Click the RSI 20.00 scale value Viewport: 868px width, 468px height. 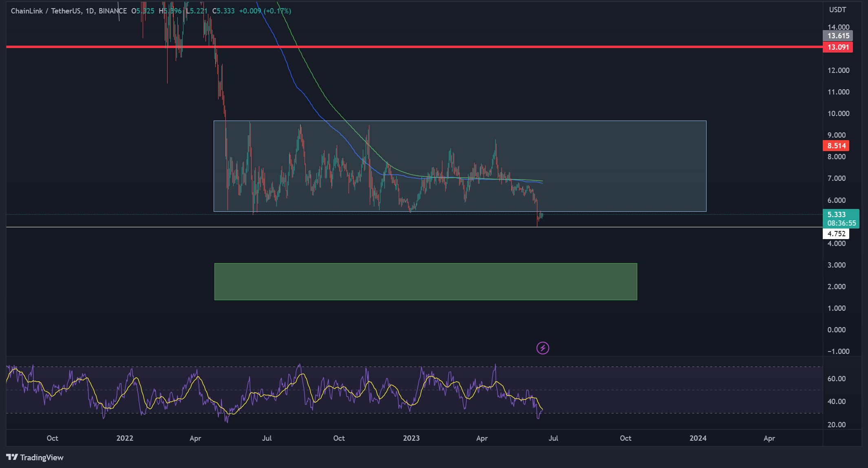point(837,425)
